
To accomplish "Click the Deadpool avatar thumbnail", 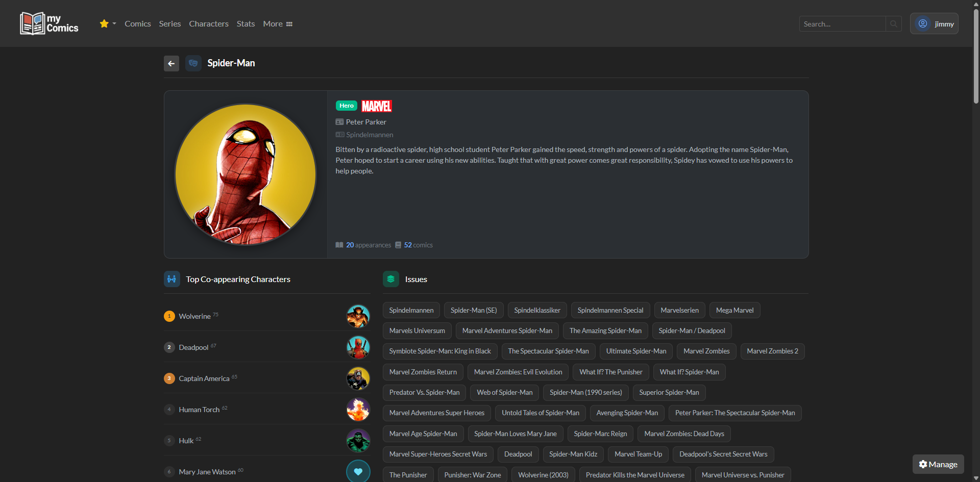I will point(358,347).
